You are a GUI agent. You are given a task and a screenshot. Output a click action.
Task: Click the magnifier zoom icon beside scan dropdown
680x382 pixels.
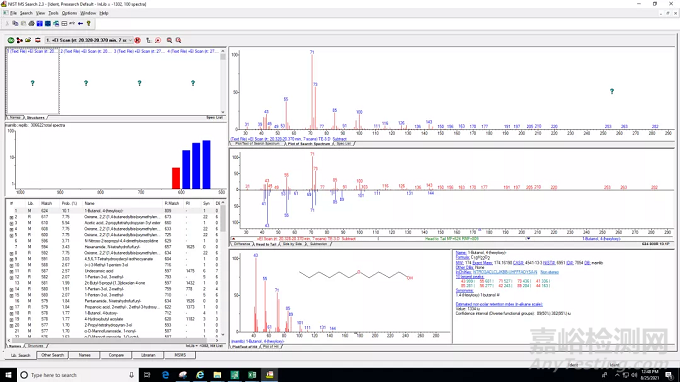[169, 40]
